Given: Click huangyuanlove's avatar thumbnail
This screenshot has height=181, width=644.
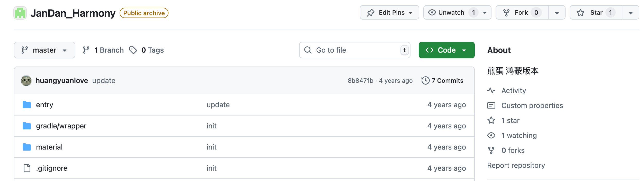Looking at the screenshot, I should [x=26, y=81].
